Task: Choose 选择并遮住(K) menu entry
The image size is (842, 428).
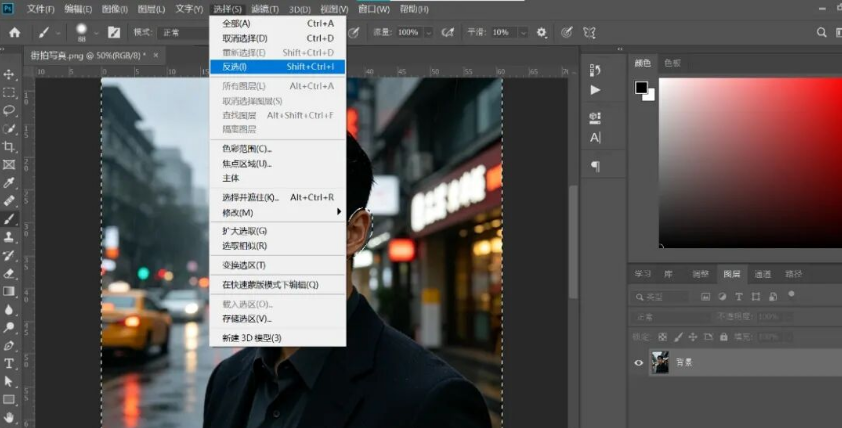Action: click(278, 197)
